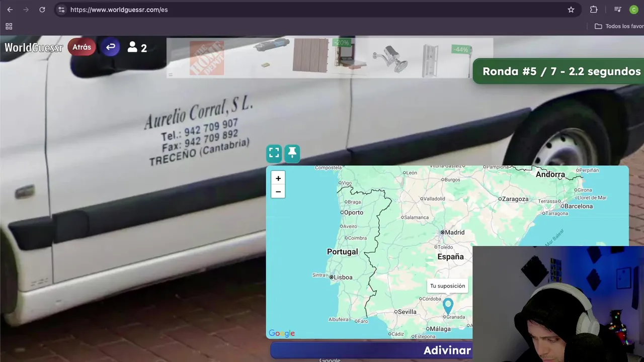
Task: Click the red Atrás button
Action: [x=82, y=47]
